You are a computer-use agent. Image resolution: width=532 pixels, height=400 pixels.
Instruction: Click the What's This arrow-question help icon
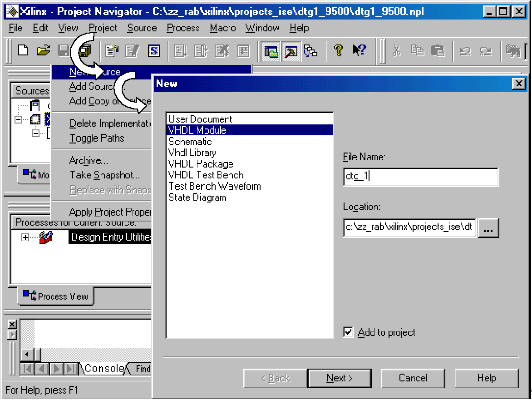pyautogui.click(x=360, y=51)
